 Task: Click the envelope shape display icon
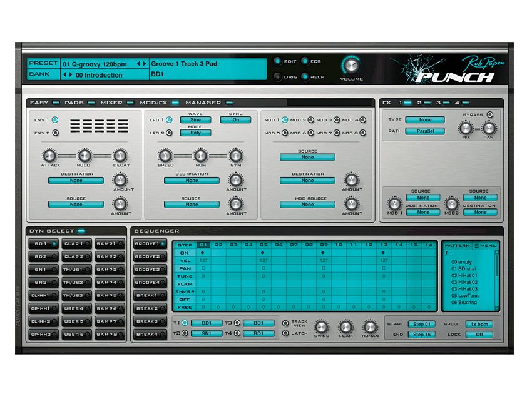point(100,126)
